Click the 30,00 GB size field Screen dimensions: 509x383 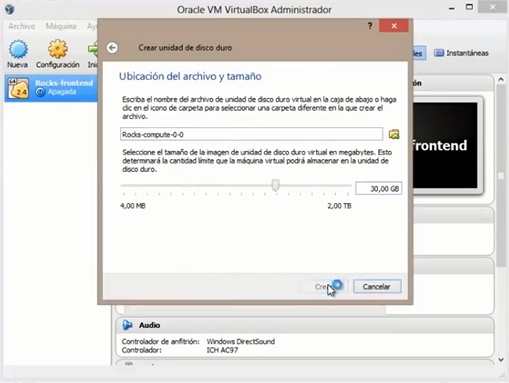pos(378,189)
